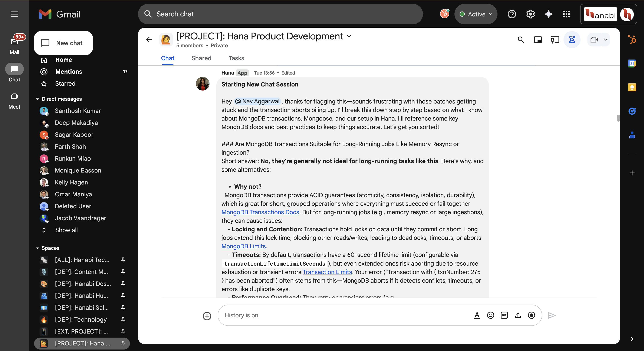Open Google apps grid
This screenshot has height=351, width=644.
pos(566,14)
